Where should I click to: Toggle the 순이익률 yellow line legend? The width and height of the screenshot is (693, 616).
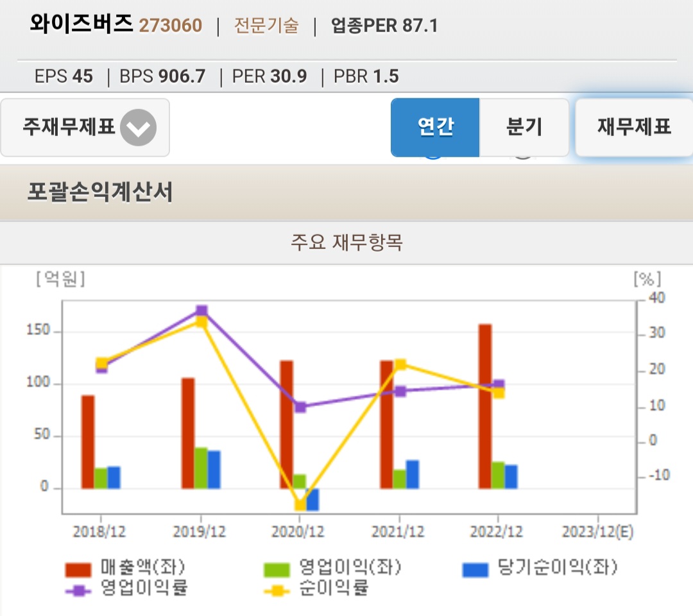277,590
